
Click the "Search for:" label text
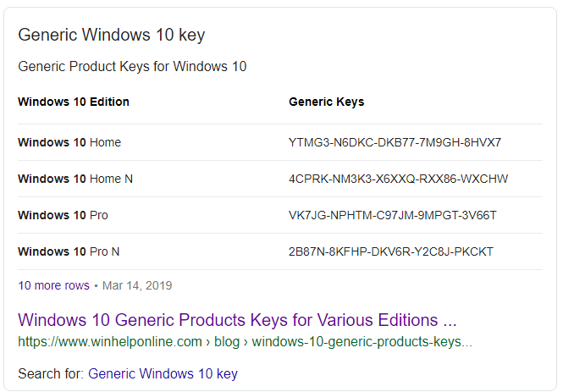coord(50,373)
